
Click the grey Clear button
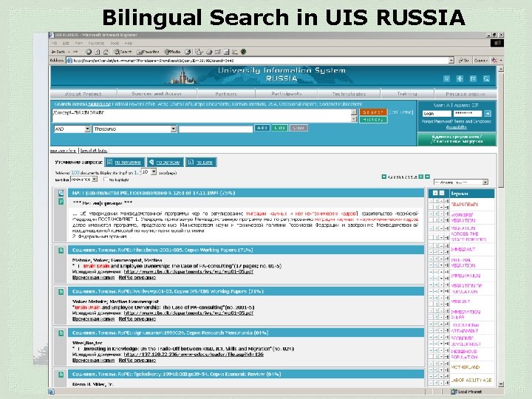tap(299, 128)
